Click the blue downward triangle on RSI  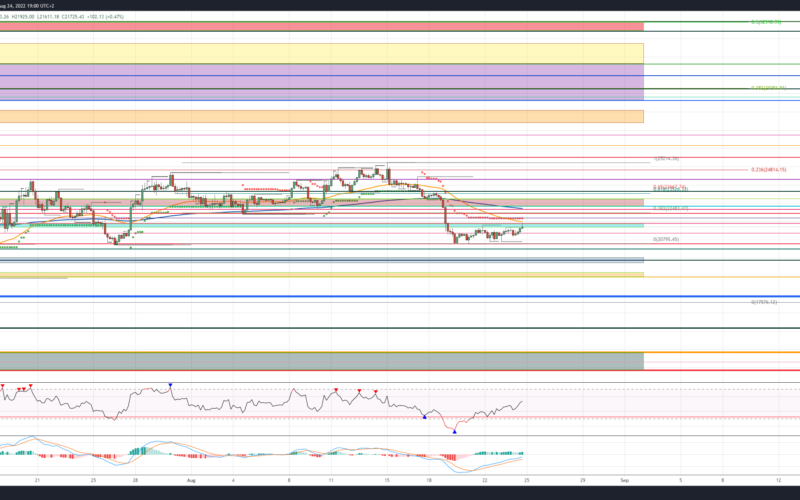click(170, 385)
